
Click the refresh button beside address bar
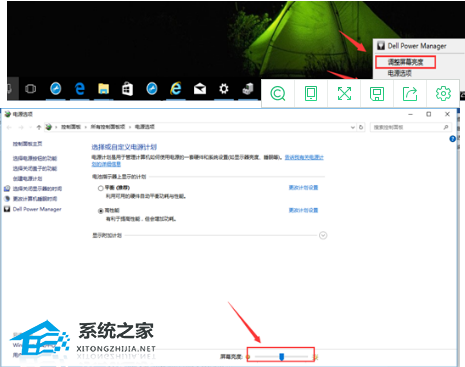(361, 127)
